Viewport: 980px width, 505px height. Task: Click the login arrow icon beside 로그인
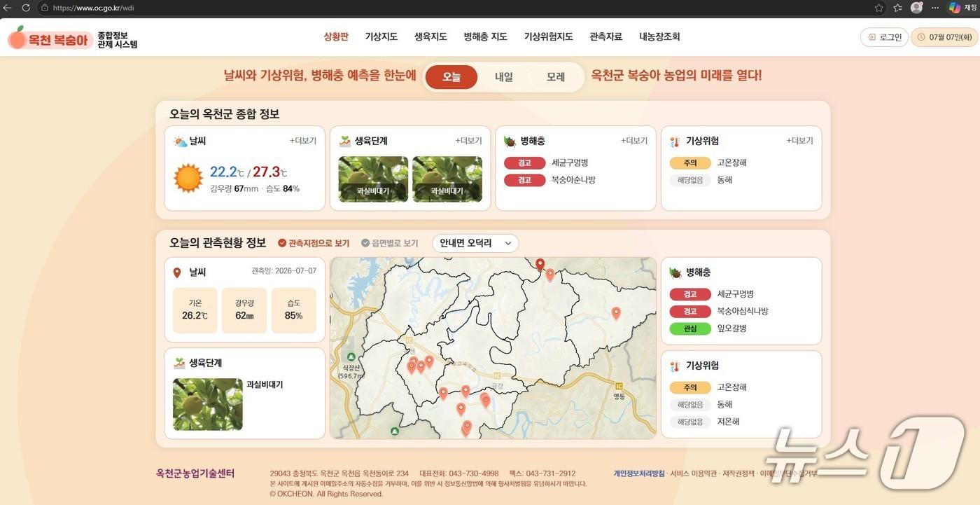tap(871, 37)
